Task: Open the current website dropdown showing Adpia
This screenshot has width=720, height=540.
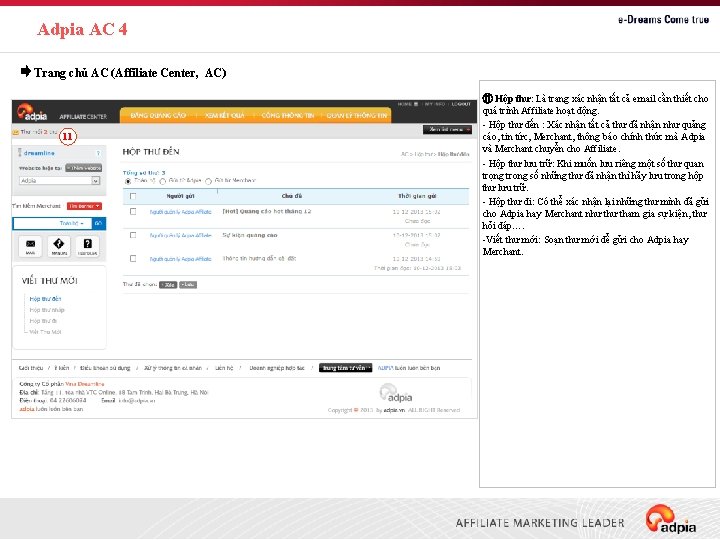Action: pyautogui.click(x=59, y=181)
